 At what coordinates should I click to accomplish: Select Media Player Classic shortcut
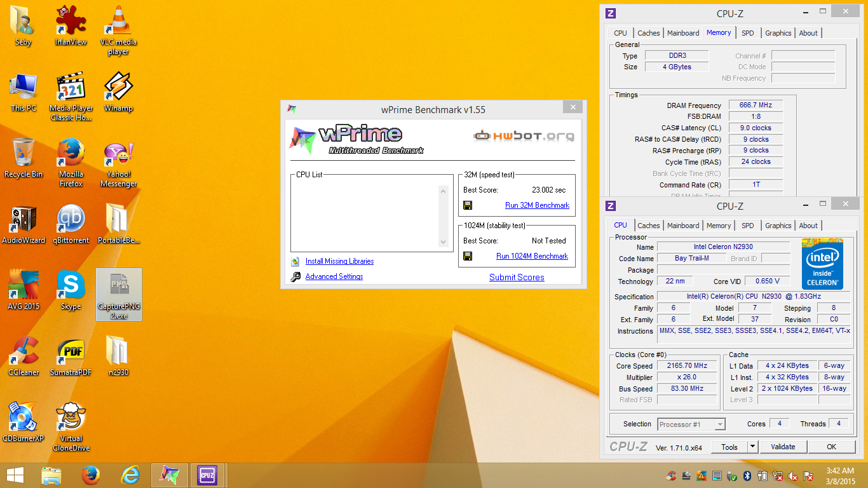pos(71,97)
